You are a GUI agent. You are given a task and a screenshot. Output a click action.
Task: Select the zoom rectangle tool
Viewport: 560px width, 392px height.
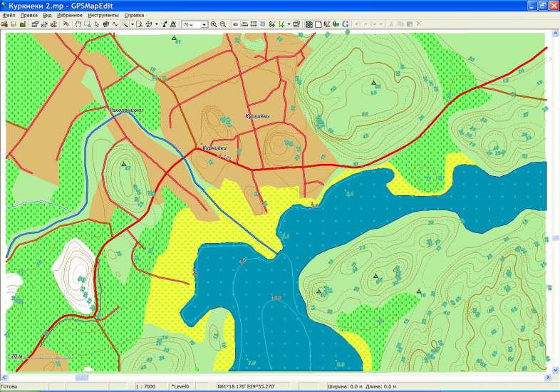point(87,24)
